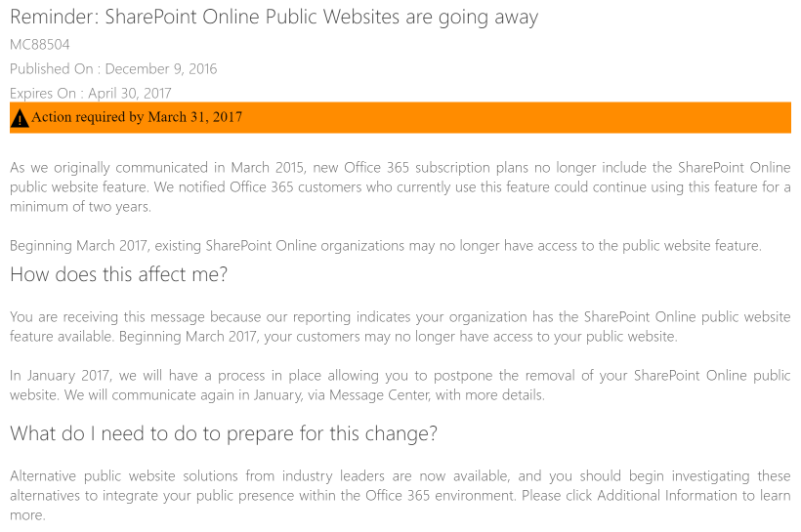Click paragraph starting 'You are receiving this message'
This screenshot has height=532, width=801.
(400, 327)
